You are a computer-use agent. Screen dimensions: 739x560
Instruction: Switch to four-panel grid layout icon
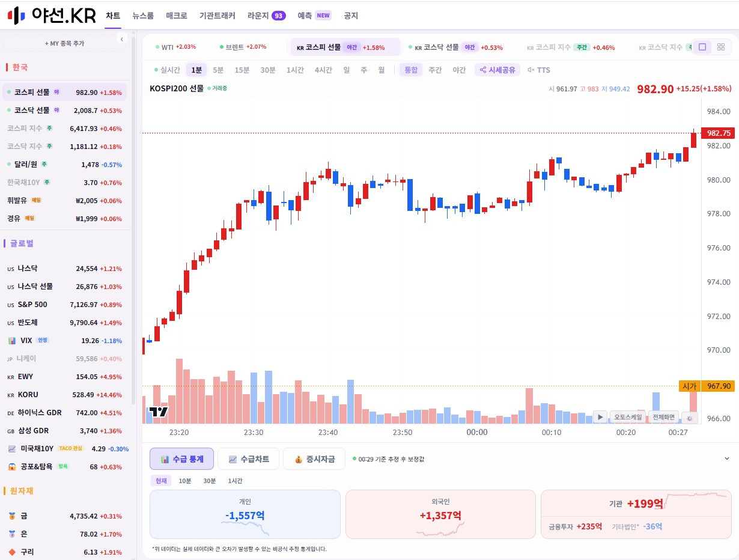pos(721,47)
